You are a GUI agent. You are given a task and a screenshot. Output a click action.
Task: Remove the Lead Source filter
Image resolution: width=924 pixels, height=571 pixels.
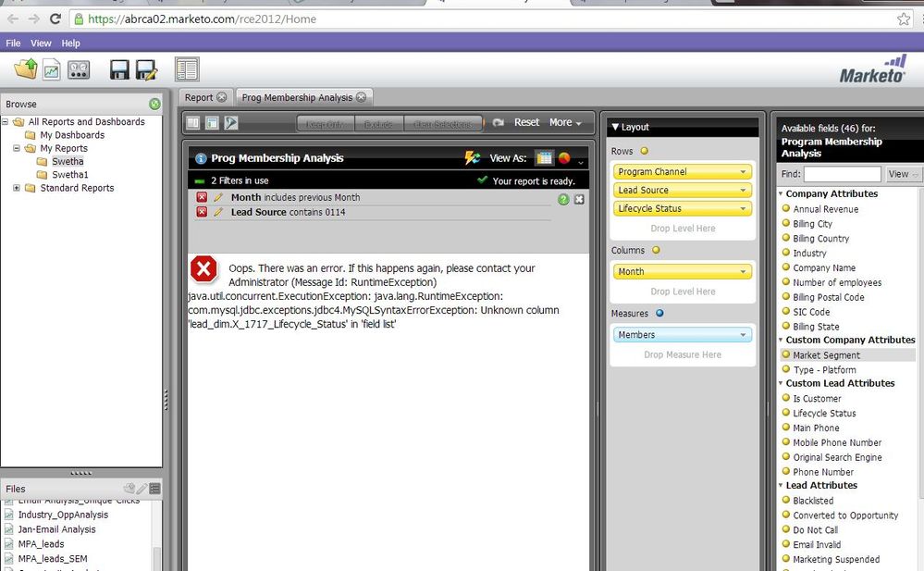coord(202,212)
